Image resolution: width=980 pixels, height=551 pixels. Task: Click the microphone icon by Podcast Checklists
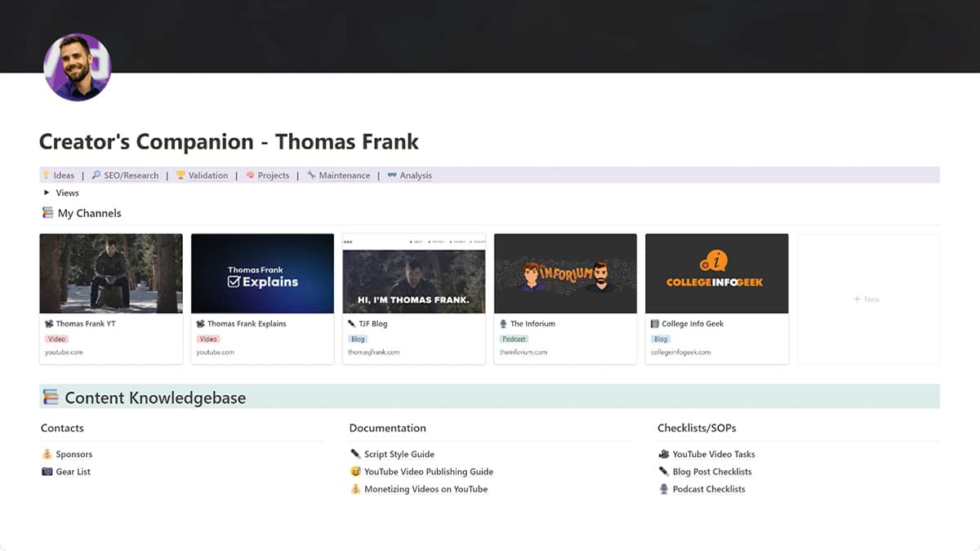point(662,489)
